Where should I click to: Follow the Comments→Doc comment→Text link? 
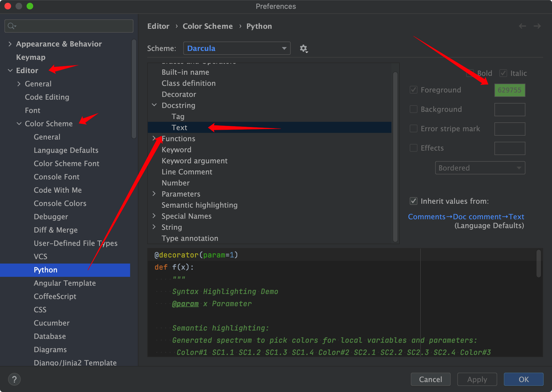click(466, 217)
